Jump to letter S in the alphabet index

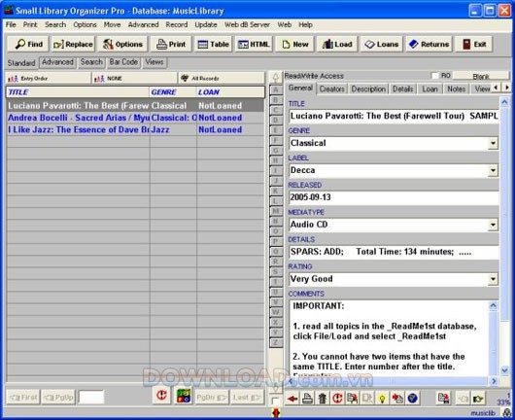276,272
